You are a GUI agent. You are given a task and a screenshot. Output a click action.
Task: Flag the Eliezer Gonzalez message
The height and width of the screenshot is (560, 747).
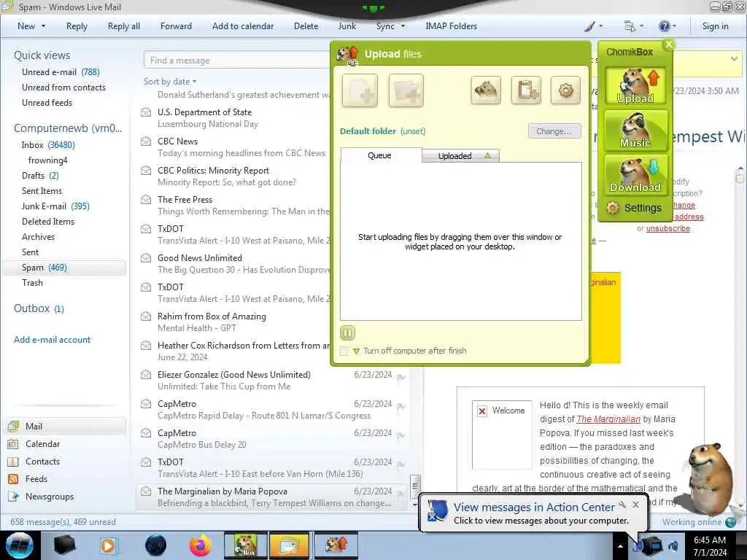pyautogui.click(x=400, y=378)
